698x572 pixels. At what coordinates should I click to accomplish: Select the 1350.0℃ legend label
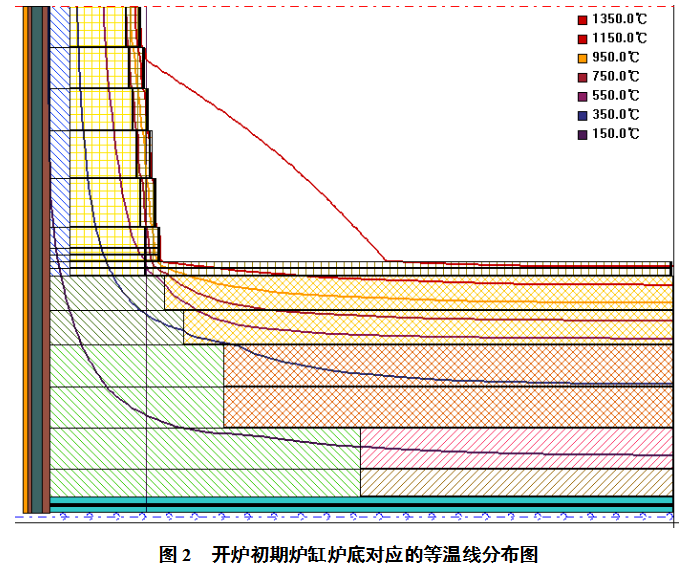(619, 19)
